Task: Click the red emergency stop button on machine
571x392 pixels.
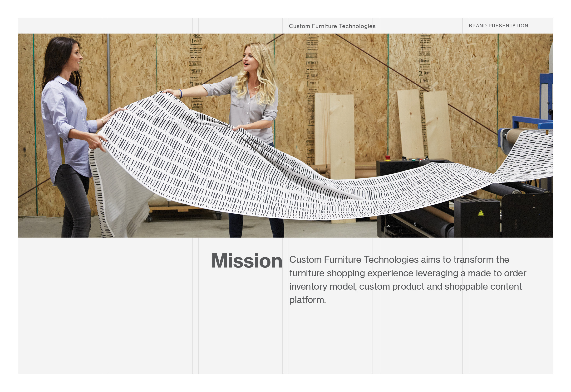Action: coord(388,157)
